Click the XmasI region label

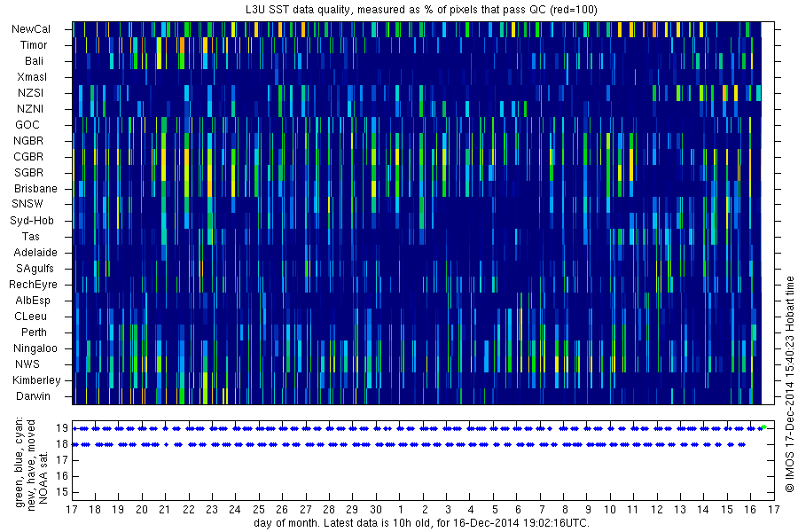(x=32, y=77)
